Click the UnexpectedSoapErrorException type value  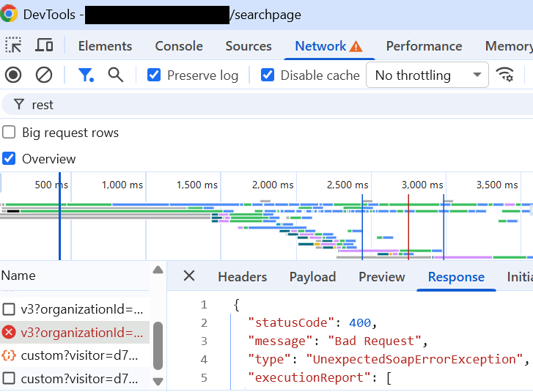414,359
